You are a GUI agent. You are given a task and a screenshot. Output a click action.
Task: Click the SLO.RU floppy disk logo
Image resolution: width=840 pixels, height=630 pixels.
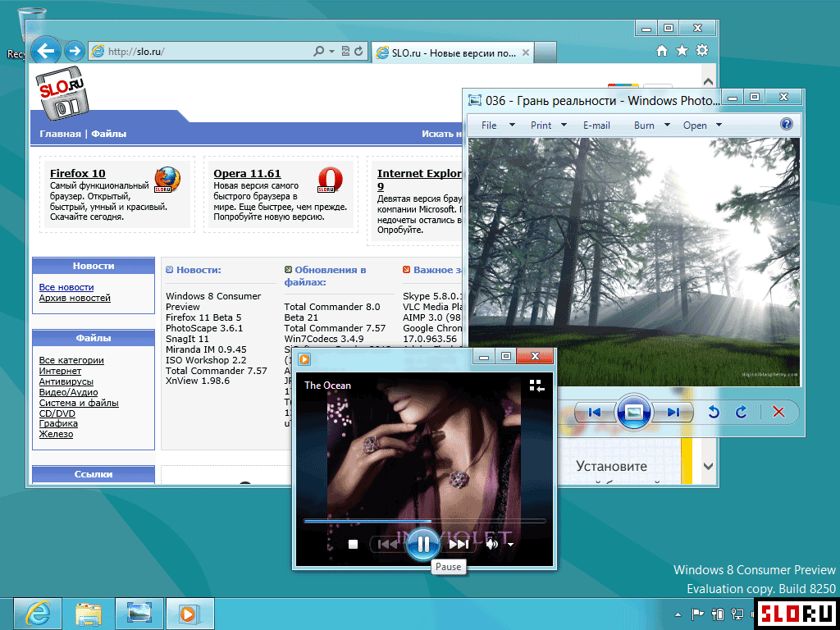click(x=62, y=94)
